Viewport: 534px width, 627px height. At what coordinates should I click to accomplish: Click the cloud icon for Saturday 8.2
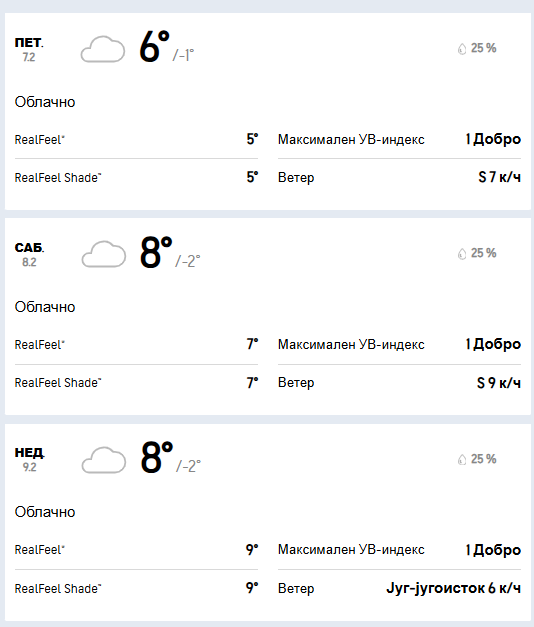(104, 254)
